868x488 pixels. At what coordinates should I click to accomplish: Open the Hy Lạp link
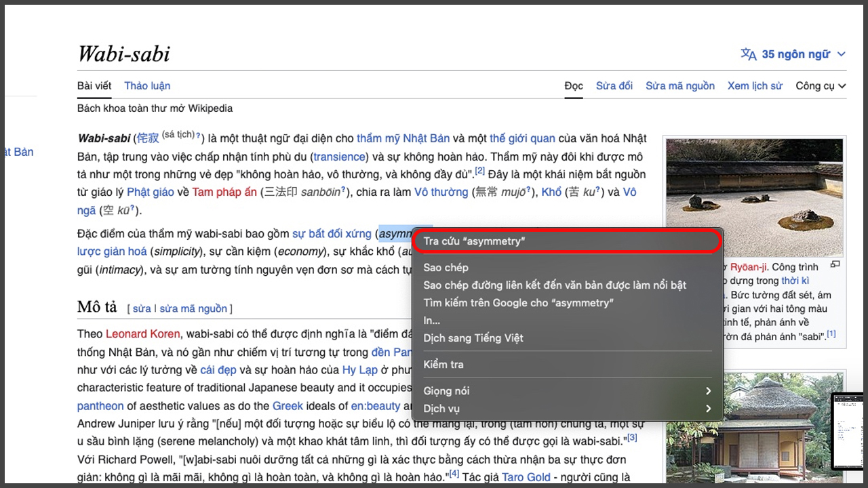(359, 370)
